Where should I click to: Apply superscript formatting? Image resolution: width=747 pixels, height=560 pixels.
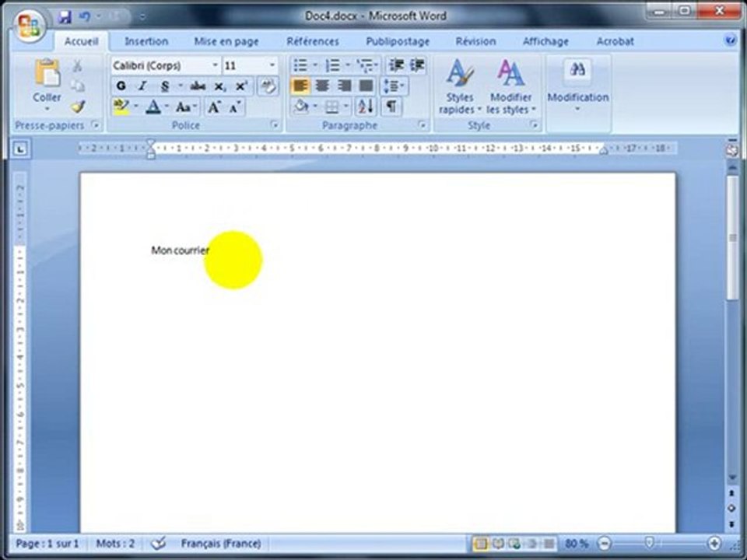pos(241,86)
